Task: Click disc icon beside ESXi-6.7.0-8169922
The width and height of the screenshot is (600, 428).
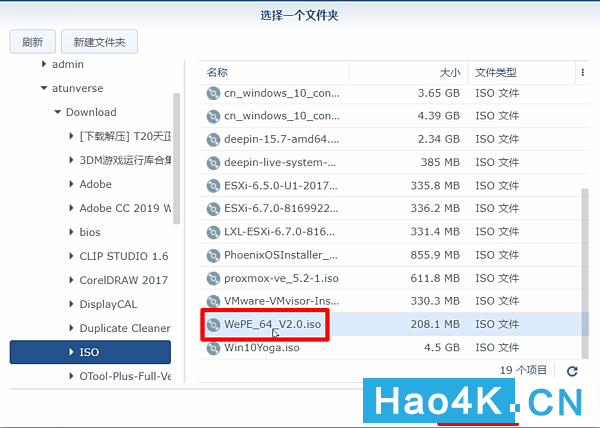Action: pyautogui.click(x=213, y=209)
